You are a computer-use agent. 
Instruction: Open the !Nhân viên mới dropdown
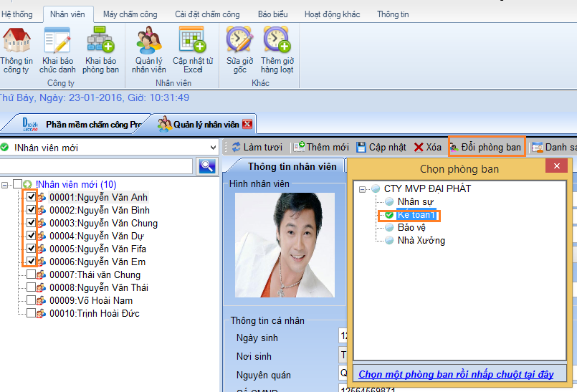click(x=211, y=148)
